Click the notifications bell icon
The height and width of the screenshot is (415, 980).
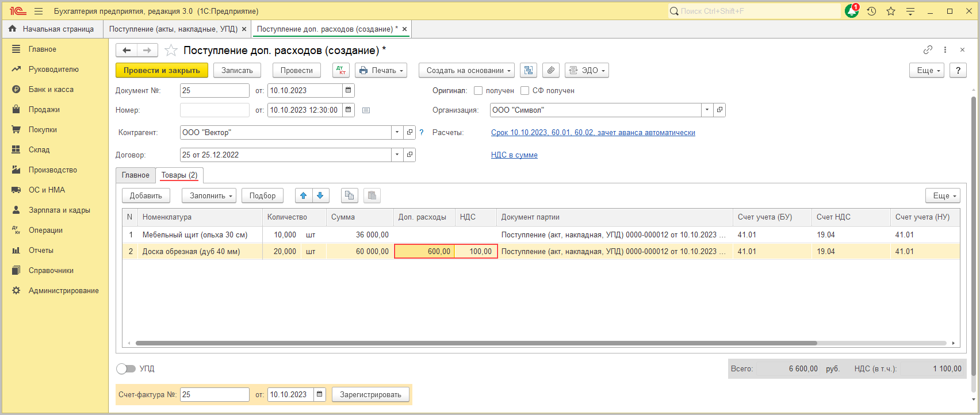pos(852,11)
